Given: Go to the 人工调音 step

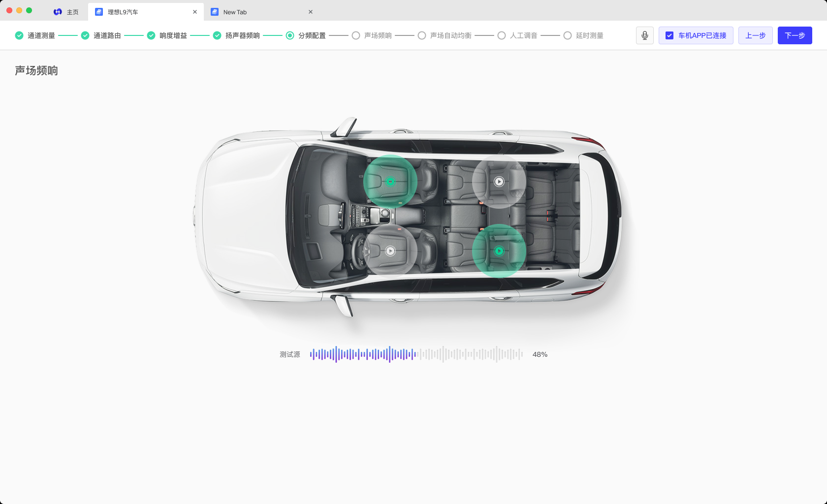Looking at the screenshot, I should click(x=518, y=35).
